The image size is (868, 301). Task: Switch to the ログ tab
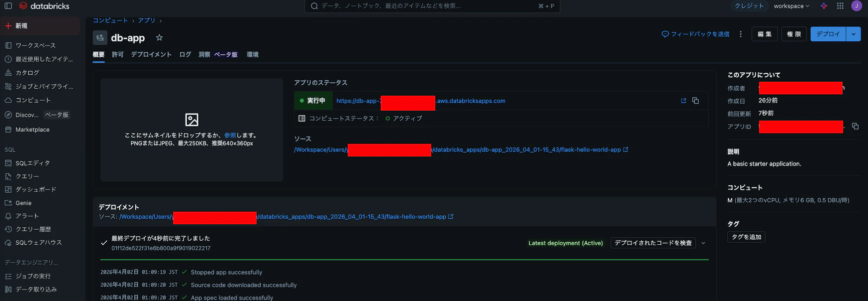tap(185, 54)
